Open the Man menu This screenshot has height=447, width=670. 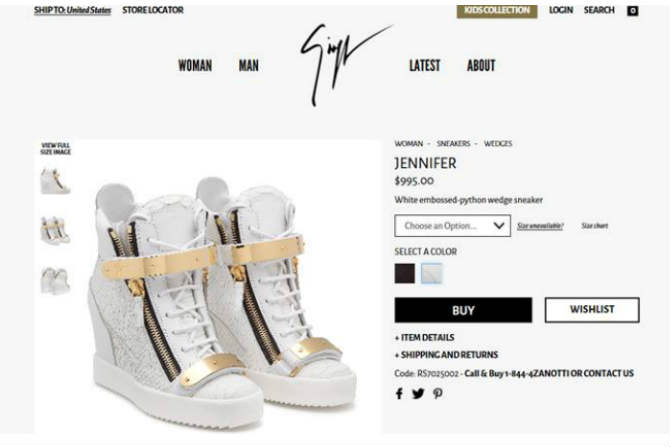248,65
